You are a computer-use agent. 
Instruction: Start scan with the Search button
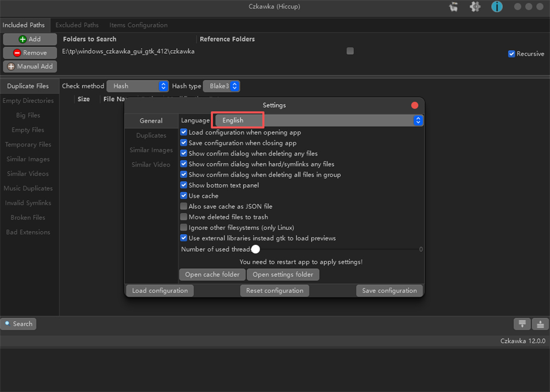tap(18, 324)
